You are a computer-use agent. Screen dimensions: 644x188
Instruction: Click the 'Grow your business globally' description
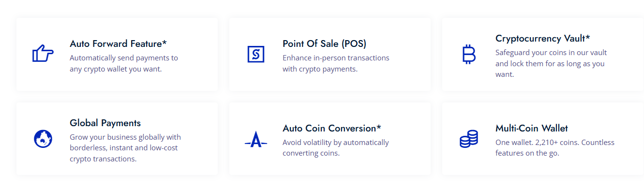tap(125, 148)
